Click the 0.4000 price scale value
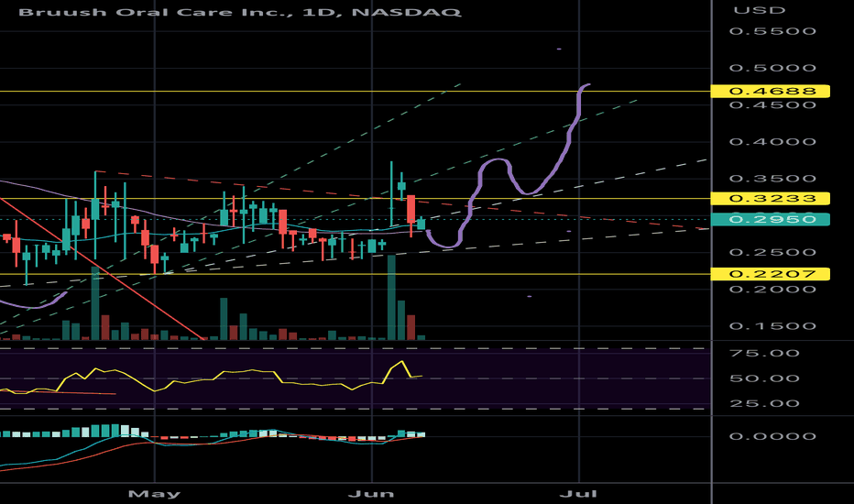Screen dimensions: 854x504 pos(772,142)
